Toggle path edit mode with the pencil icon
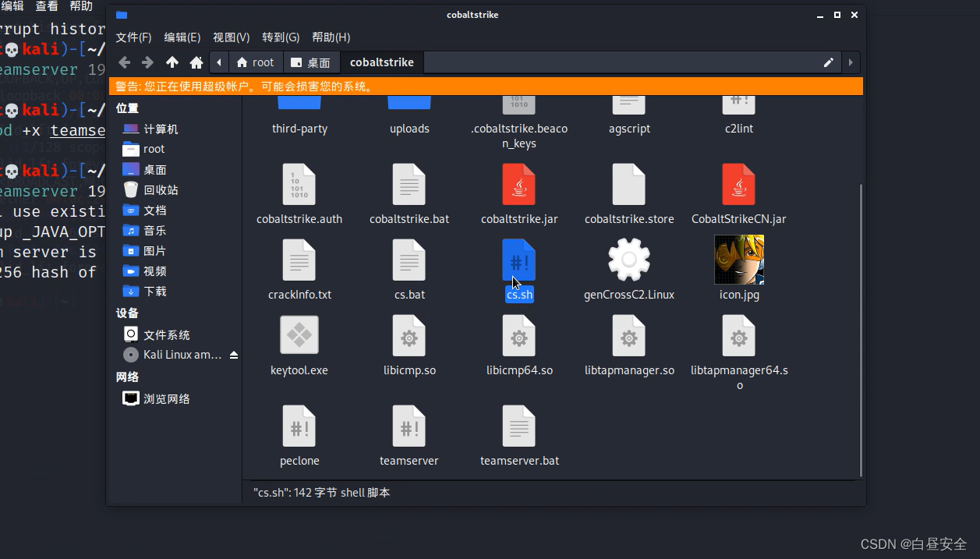This screenshot has width=980, height=559. pyautogui.click(x=828, y=62)
